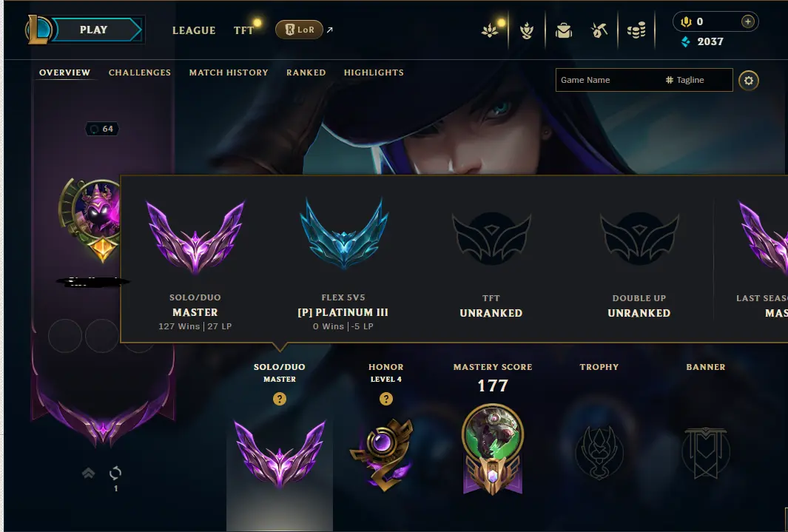Open the Store coins icon
The height and width of the screenshot is (532, 788).
(x=636, y=30)
